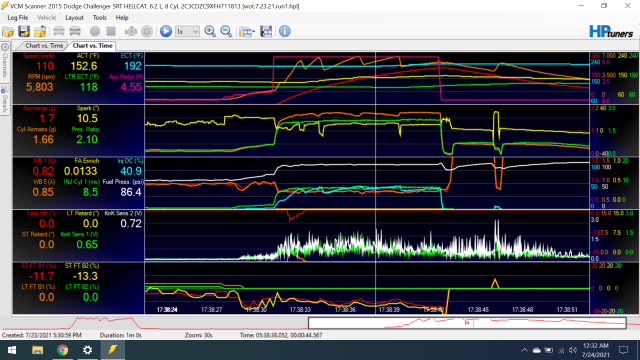
Task: Click the reopen log file icon with blue arrow
Action: tap(40, 31)
